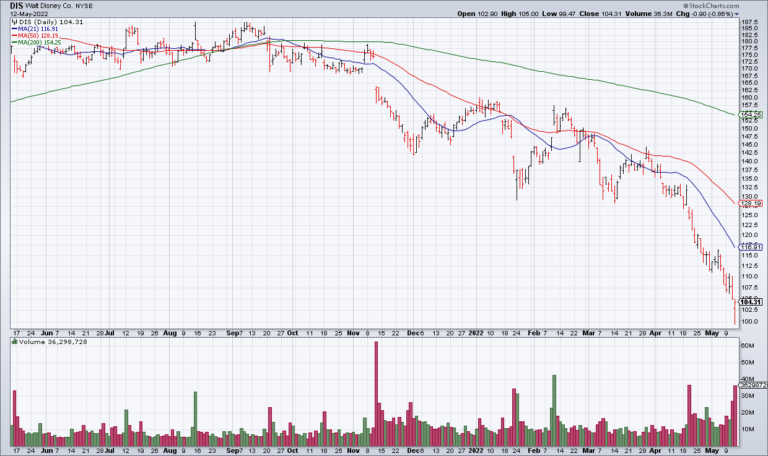This screenshot has height=456, width=768.
Task: Click the current volume tag on volume axis
Action: [x=751, y=386]
